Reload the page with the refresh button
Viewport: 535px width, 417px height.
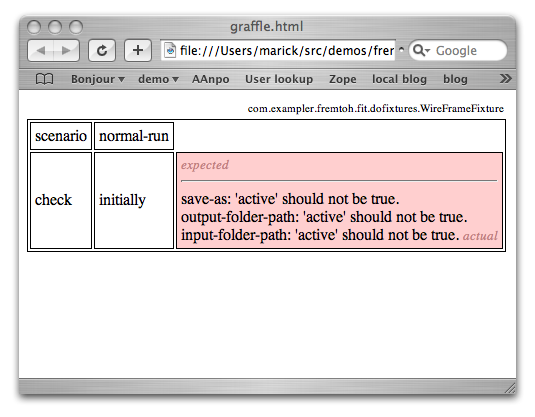102,51
